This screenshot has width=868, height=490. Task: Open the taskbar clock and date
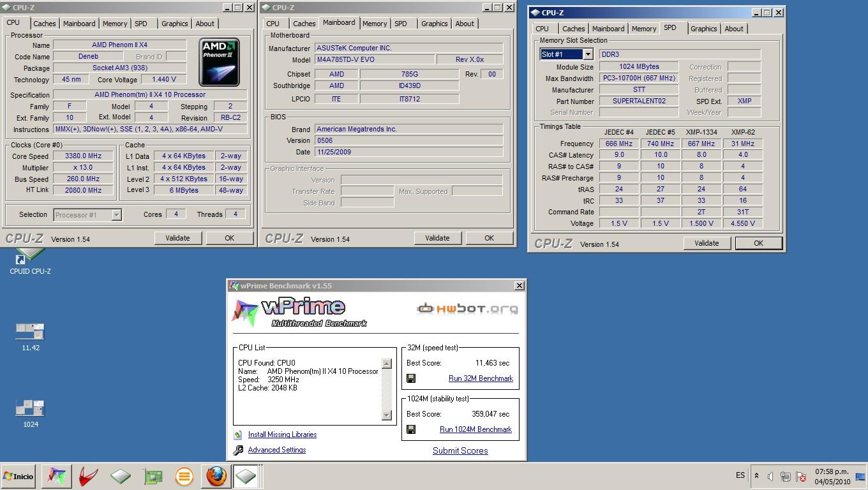pos(833,476)
